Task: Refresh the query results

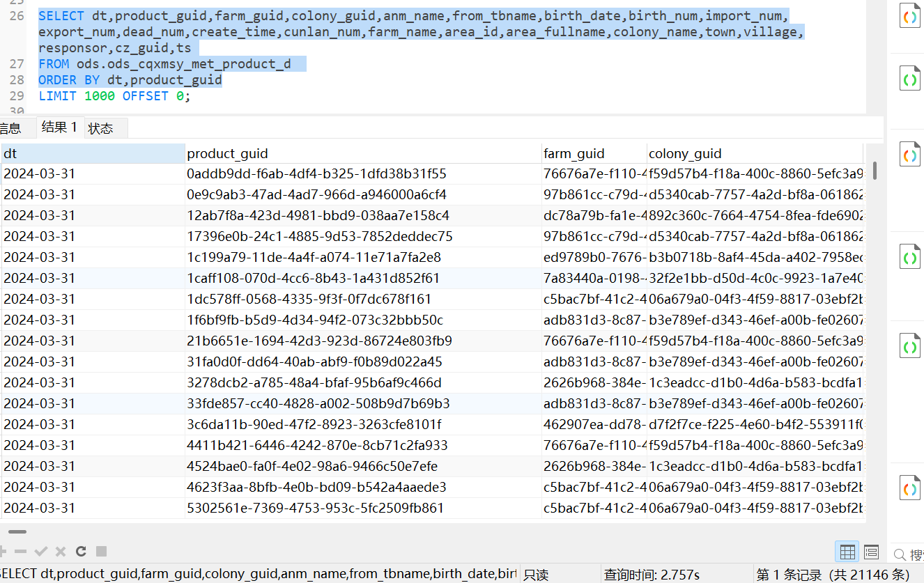Action: pyautogui.click(x=81, y=552)
